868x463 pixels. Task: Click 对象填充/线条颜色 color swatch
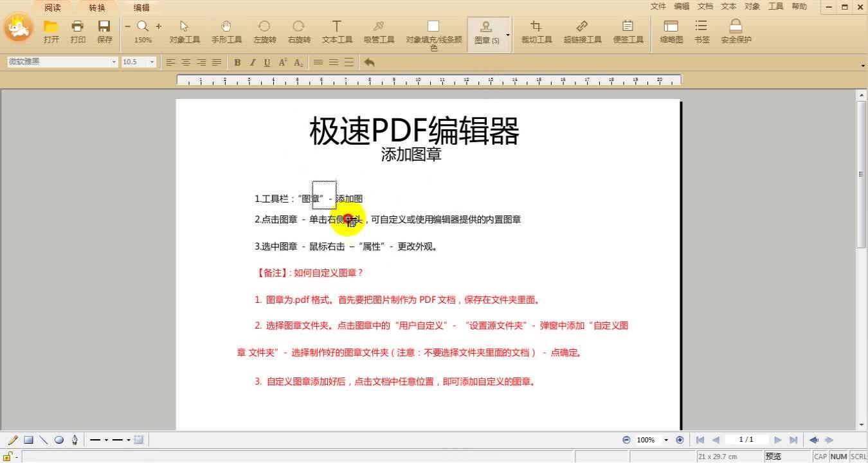tap(433, 26)
